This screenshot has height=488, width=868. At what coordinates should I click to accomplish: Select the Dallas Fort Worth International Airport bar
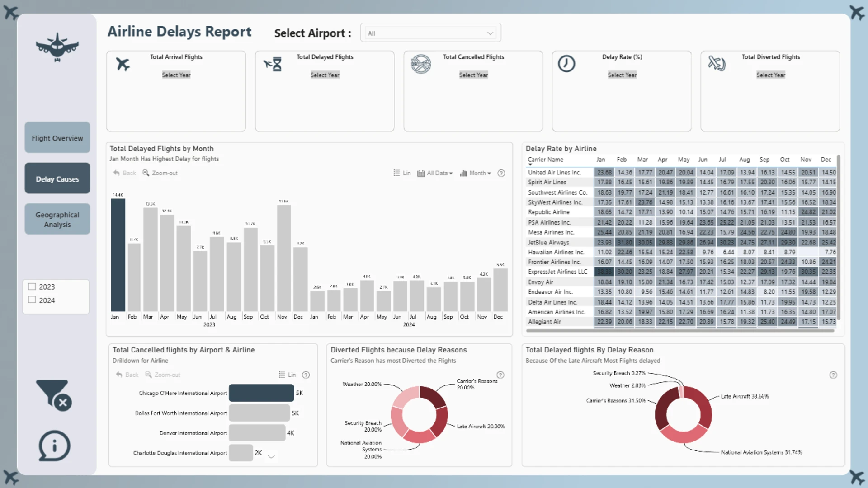pos(259,413)
